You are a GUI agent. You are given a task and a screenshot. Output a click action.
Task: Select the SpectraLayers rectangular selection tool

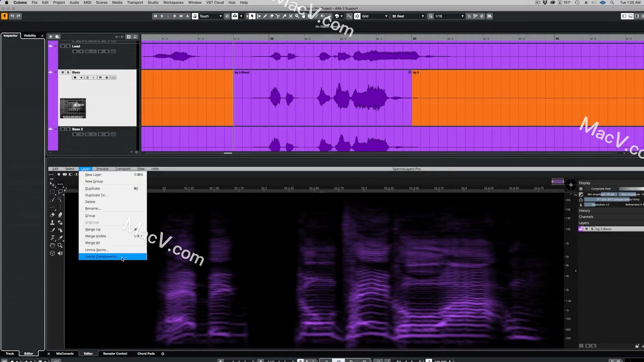pos(52,192)
